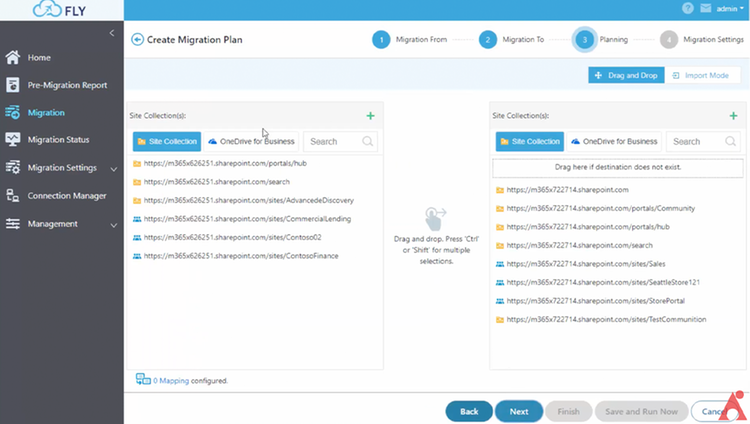Focus the destination Search field
Screen dimensions: 750x424
pyautogui.click(x=697, y=142)
